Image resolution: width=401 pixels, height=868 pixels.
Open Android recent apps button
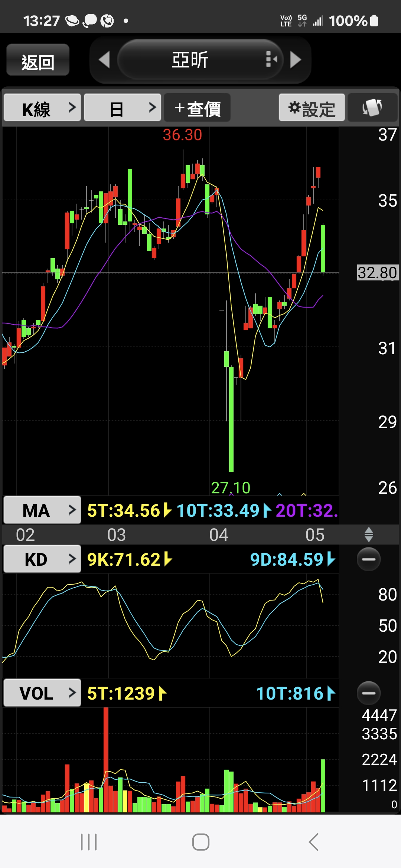click(89, 842)
